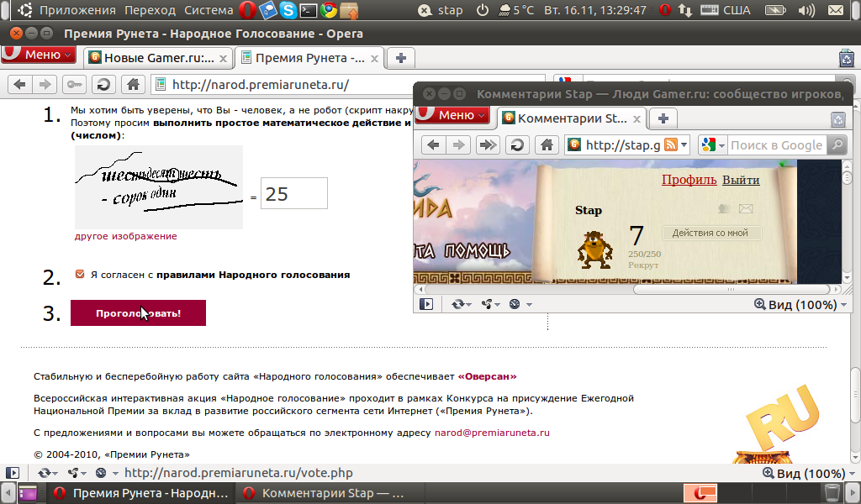
Task: Open the «Оверсан» link
Action: point(487,377)
